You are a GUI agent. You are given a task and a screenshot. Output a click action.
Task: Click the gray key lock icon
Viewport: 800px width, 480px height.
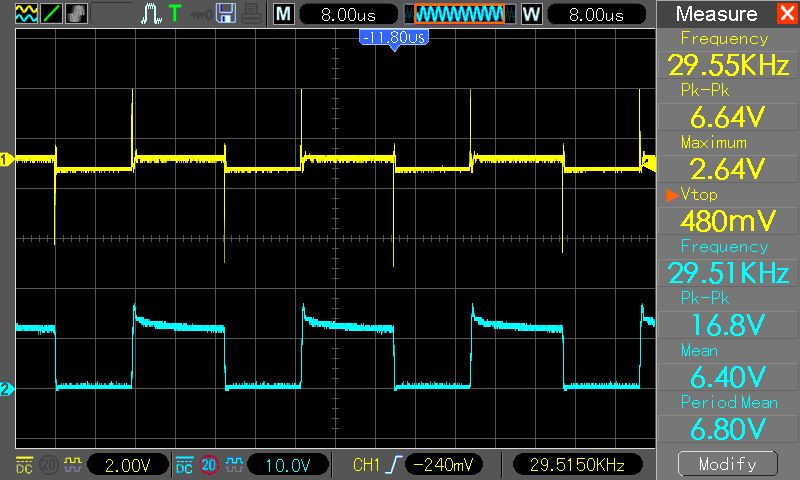[200, 14]
